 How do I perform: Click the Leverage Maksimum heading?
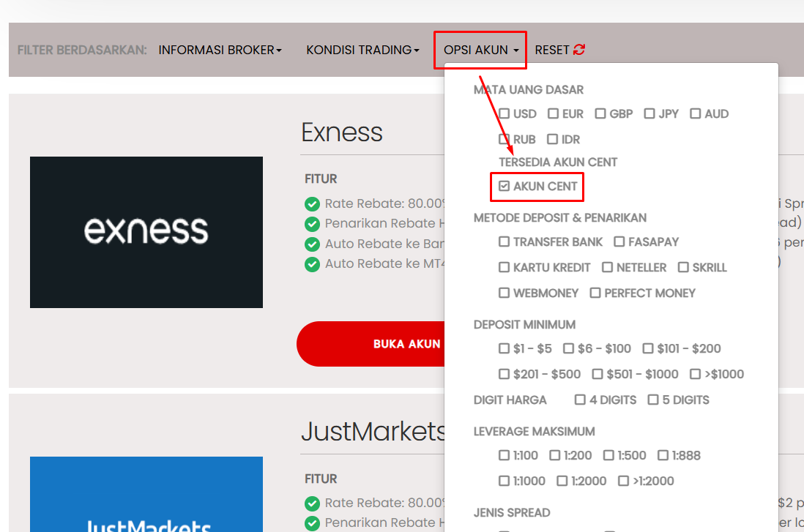(534, 432)
